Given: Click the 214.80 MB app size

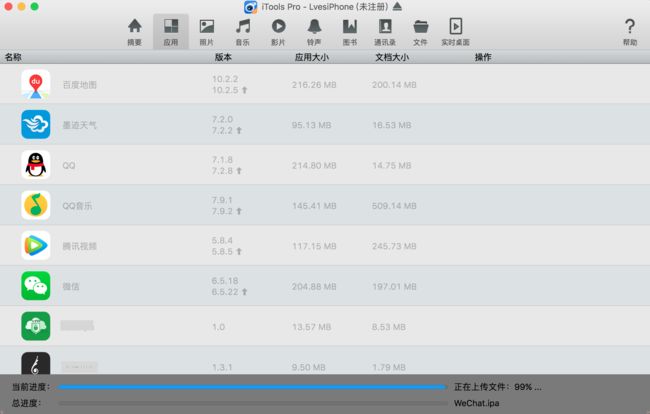Looking at the screenshot, I should [x=314, y=166].
